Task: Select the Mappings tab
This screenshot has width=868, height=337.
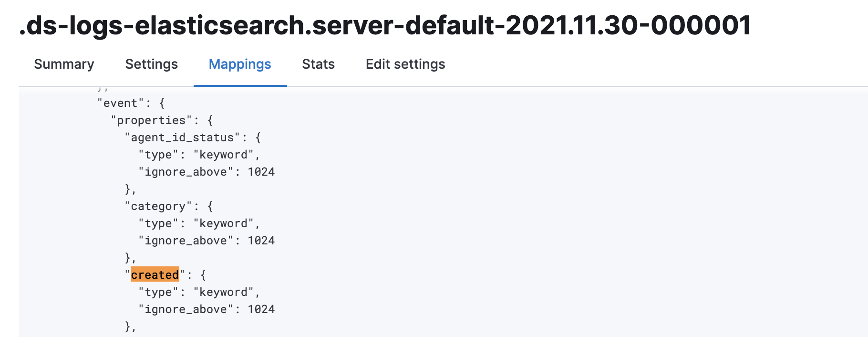Action: (240, 64)
